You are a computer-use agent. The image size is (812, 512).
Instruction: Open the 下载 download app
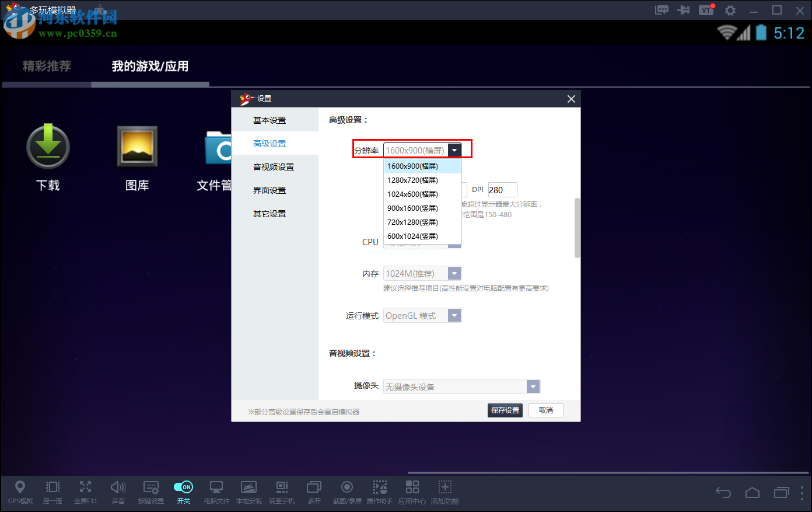click(x=48, y=158)
